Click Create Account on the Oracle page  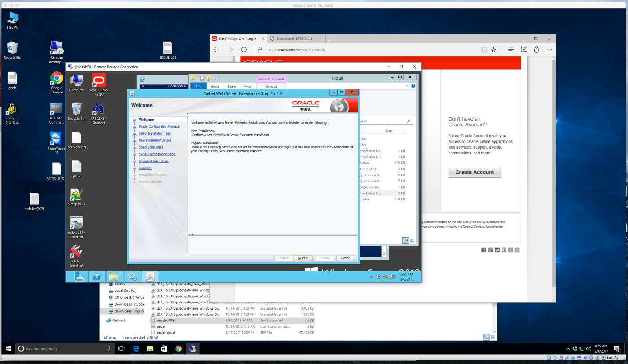474,172
